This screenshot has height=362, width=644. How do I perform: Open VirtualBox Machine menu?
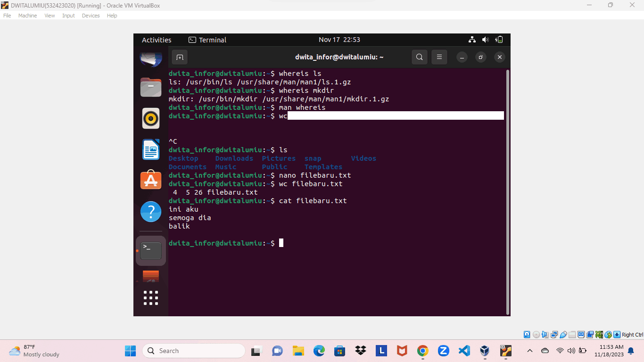(x=27, y=16)
